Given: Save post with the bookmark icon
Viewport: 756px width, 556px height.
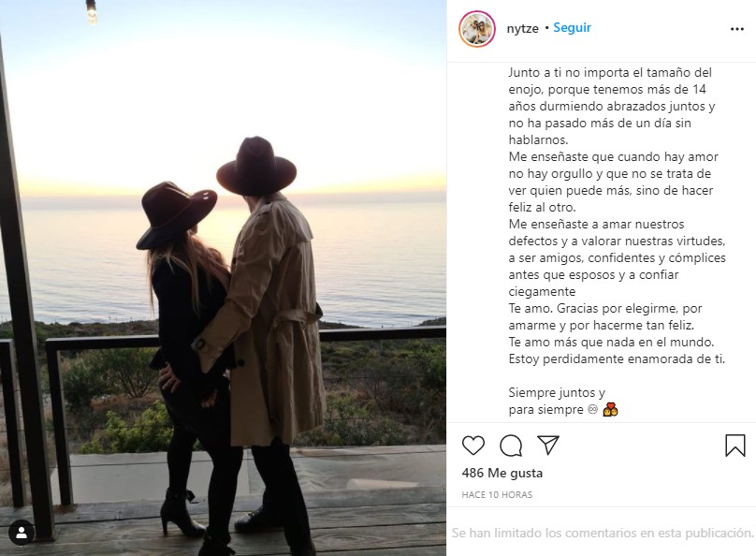Looking at the screenshot, I should 735,446.
